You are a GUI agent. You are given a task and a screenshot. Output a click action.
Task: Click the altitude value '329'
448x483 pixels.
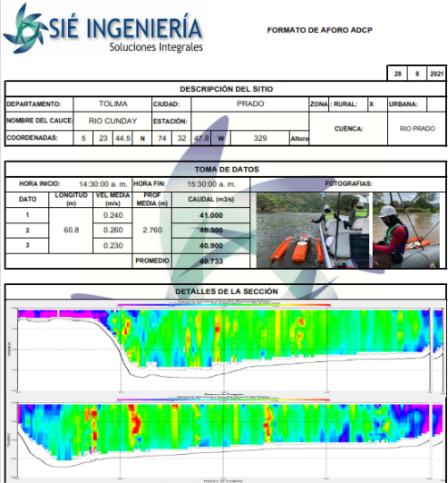tap(260, 138)
